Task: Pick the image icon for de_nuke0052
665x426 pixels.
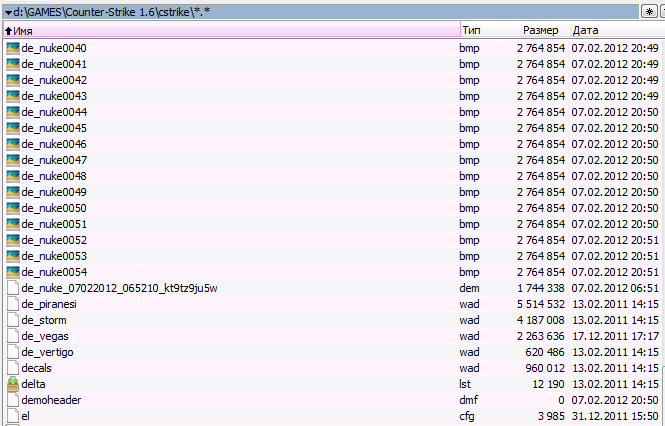Action: coord(13,240)
